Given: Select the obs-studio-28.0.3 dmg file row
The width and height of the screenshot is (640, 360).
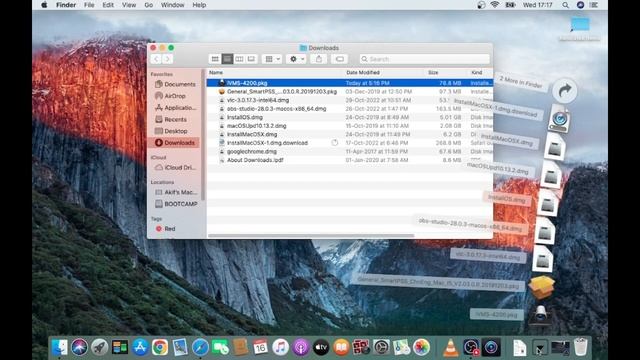Looking at the screenshot, I should pyautogui.click(x=350, y=109).
